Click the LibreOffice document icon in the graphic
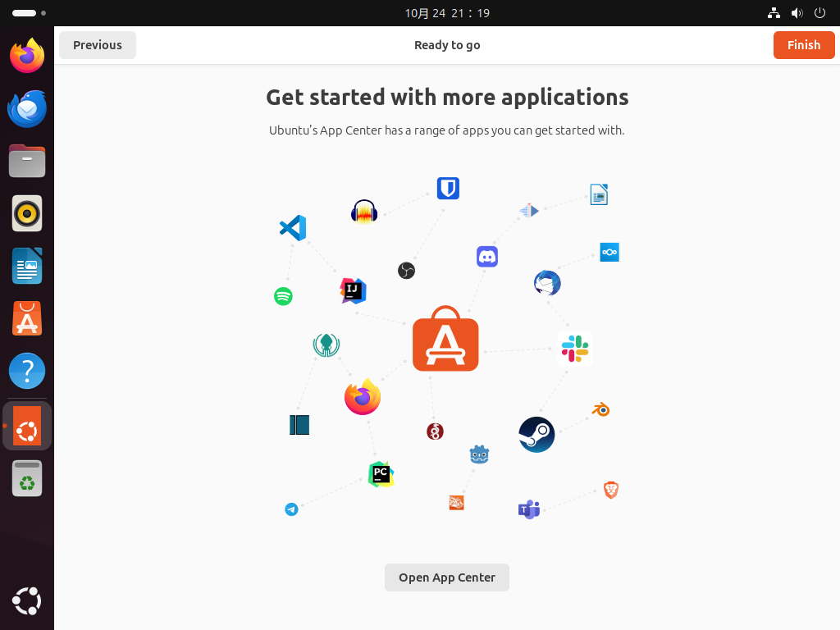 click(x=599, y=194)
